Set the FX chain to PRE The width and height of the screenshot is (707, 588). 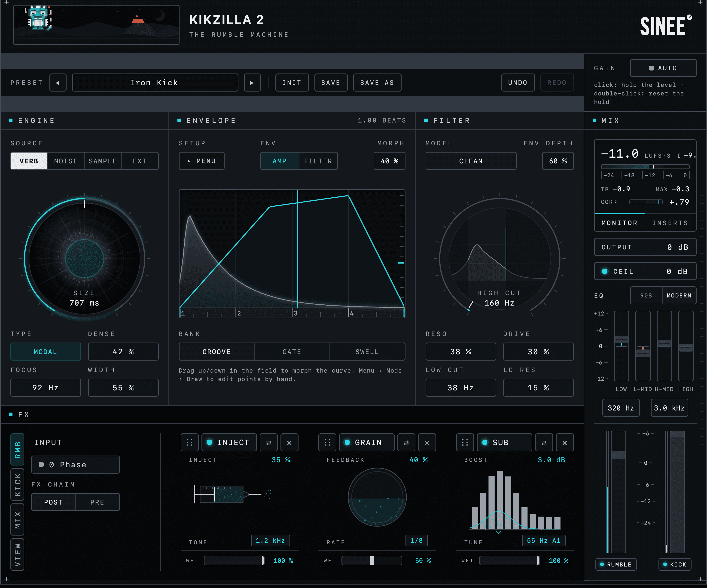point(97,502)
